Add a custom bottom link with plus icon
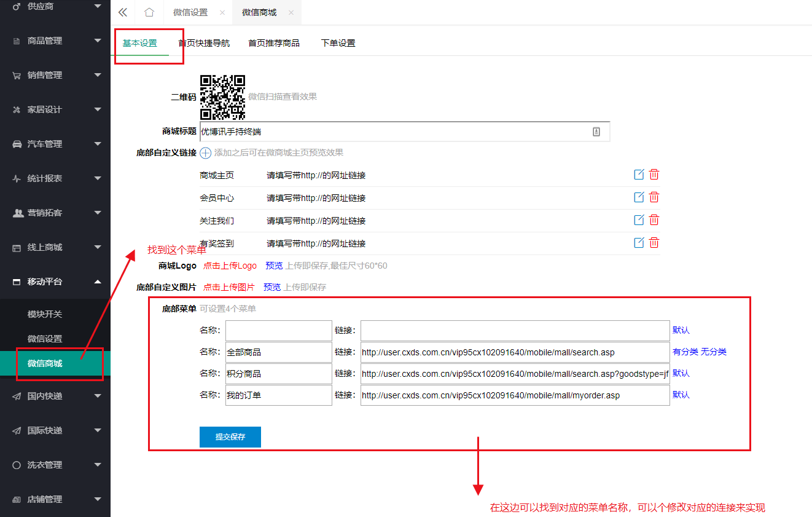The width and height of the screenshot is (812, 517). coord(206,152)
